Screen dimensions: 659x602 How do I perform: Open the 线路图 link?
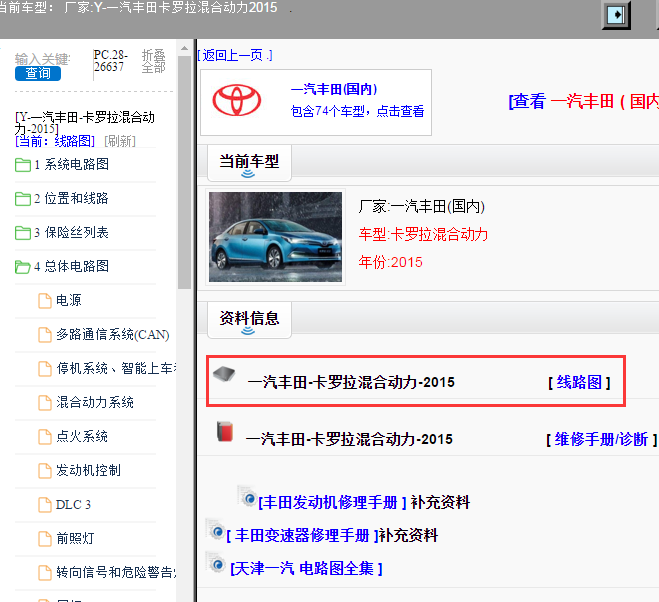point(579,382)
